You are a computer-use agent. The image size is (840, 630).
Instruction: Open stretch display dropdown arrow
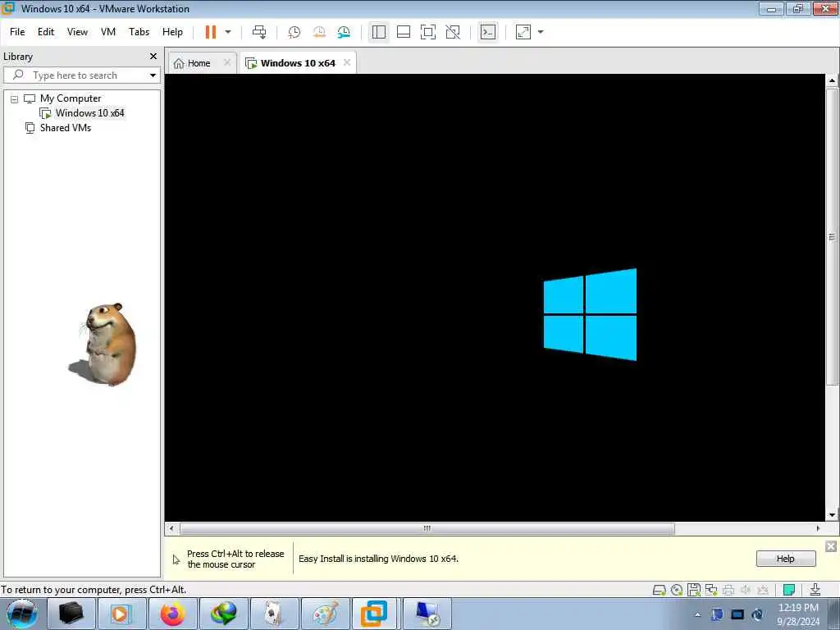point(541,32)
